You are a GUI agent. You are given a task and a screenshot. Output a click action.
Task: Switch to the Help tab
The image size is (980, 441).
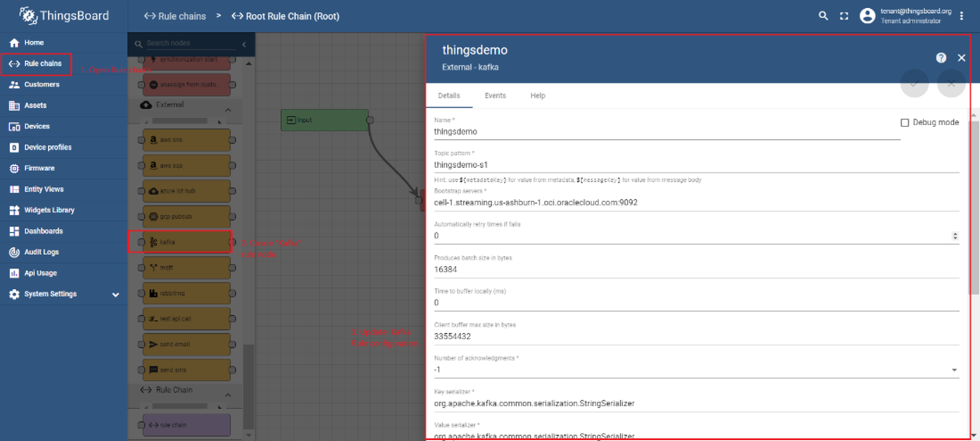click(x=538, y=96)
